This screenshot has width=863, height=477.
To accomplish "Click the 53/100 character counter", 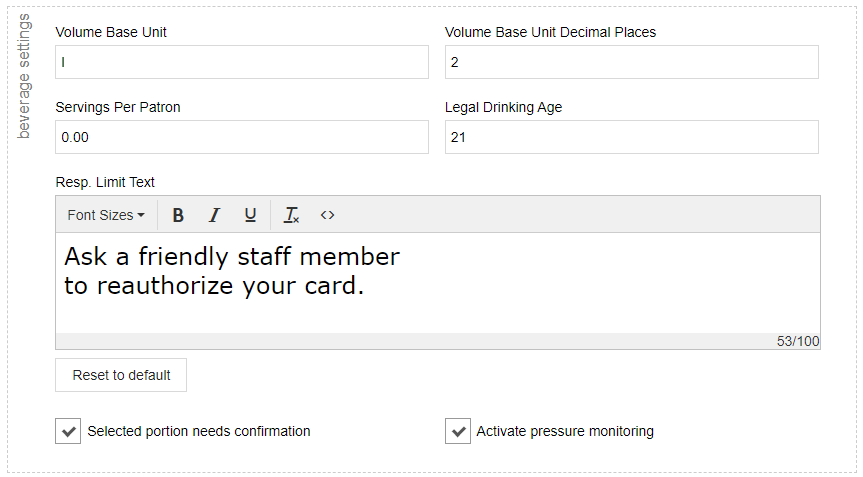I will [x=797, y=341].
